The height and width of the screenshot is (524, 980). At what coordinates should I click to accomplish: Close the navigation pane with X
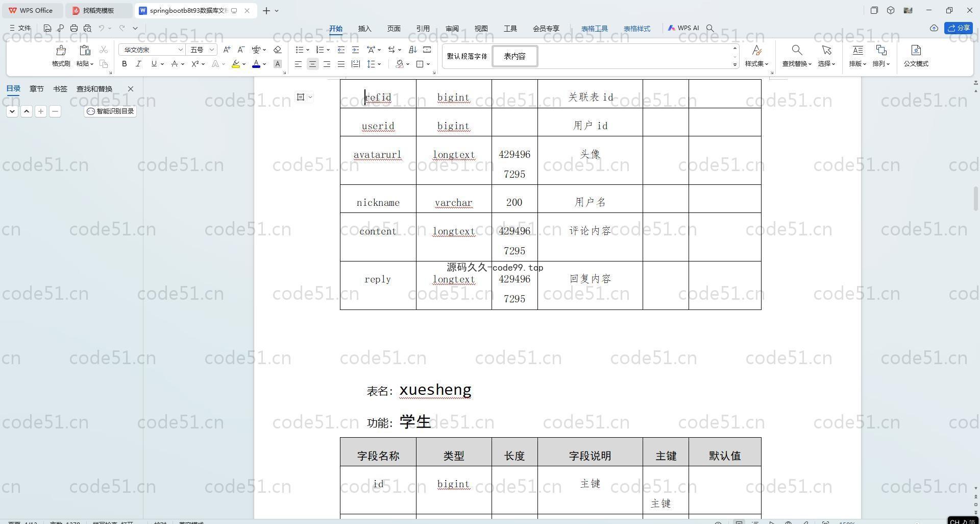tap(131, 89)
